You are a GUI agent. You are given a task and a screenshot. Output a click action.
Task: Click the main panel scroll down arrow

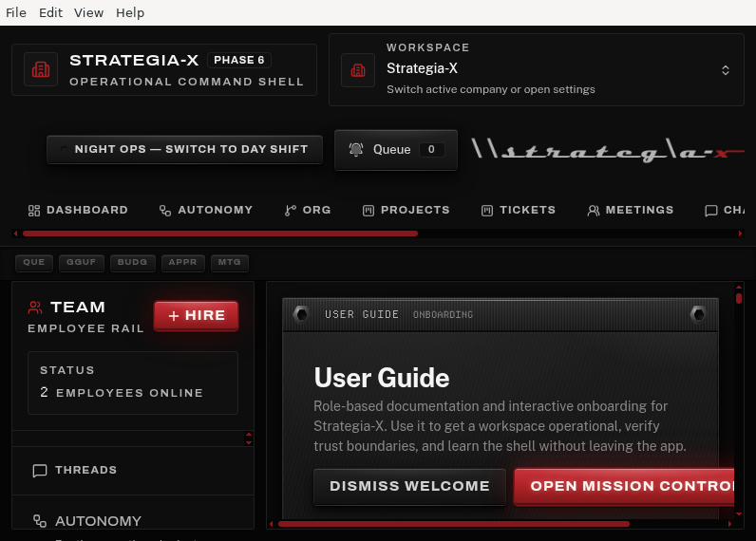739,514
